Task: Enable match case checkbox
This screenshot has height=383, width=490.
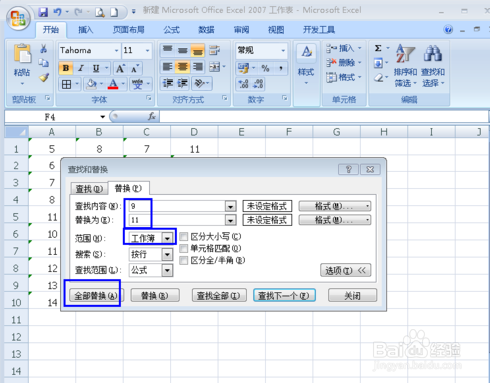Action: coord(184,237)
